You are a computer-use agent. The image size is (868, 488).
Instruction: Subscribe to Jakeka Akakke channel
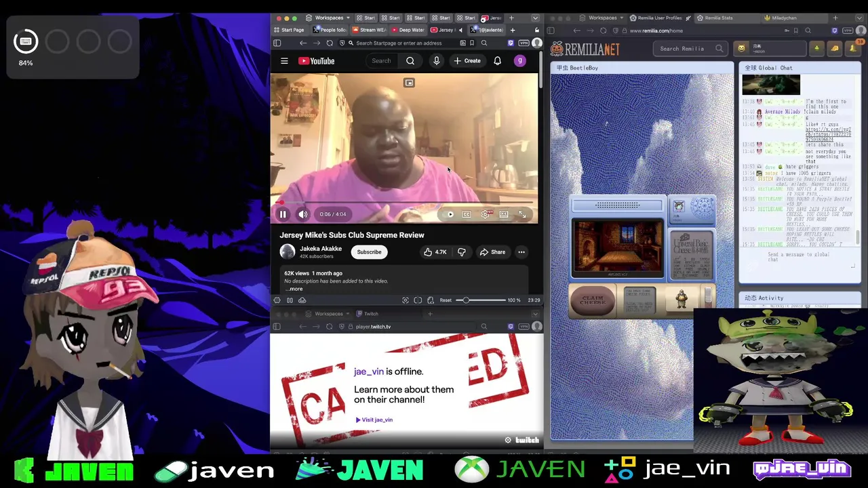coord(369,252)
